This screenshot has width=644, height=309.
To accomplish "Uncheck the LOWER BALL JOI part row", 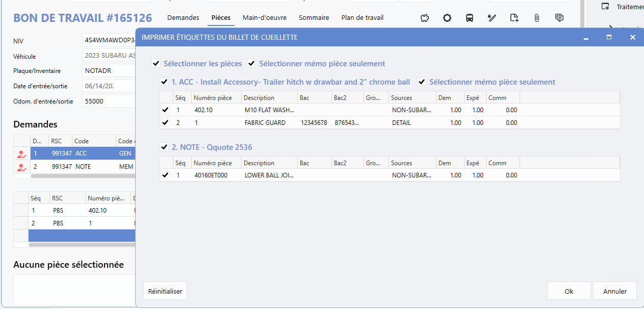I will tap(165, 175).
